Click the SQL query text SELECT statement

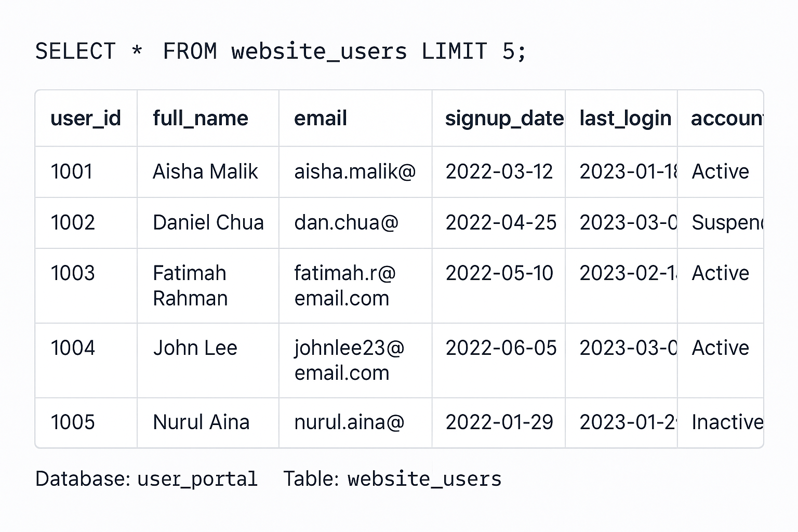coord(281,51)
